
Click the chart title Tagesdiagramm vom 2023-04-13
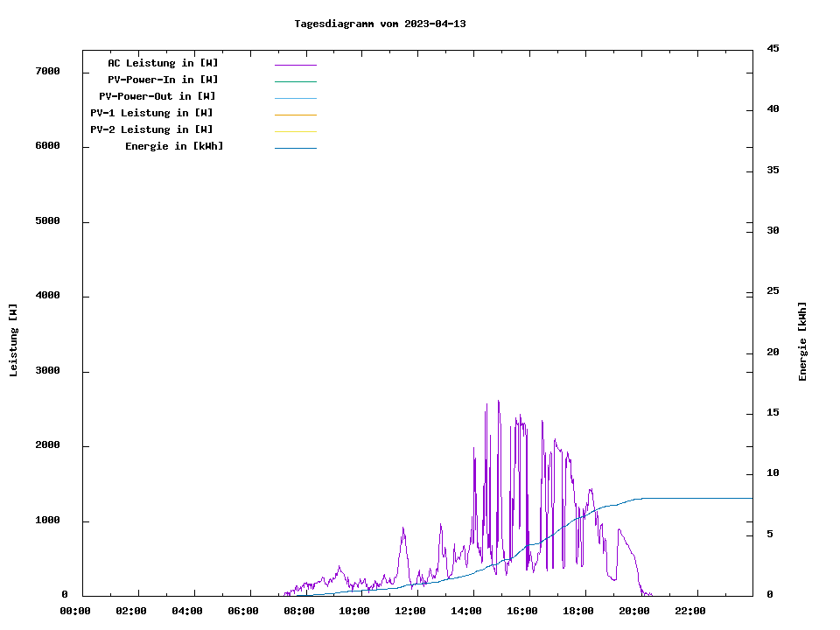[x=380, y=24]
